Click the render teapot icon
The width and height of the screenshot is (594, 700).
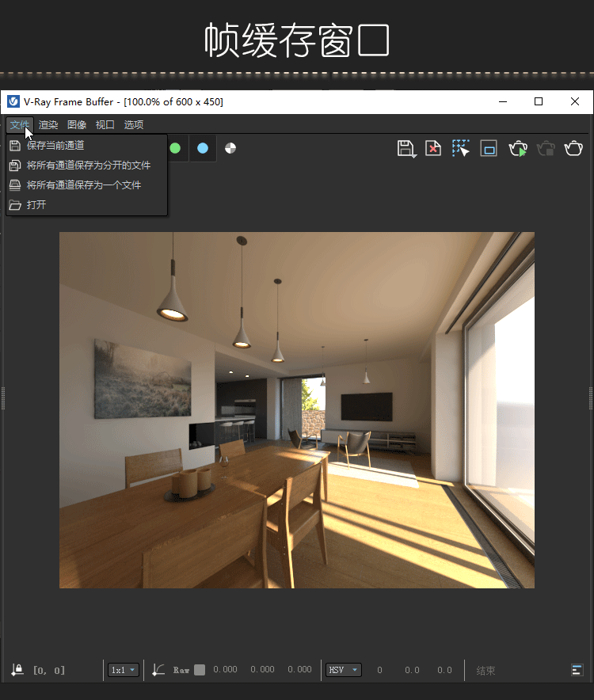coord(573,148)
